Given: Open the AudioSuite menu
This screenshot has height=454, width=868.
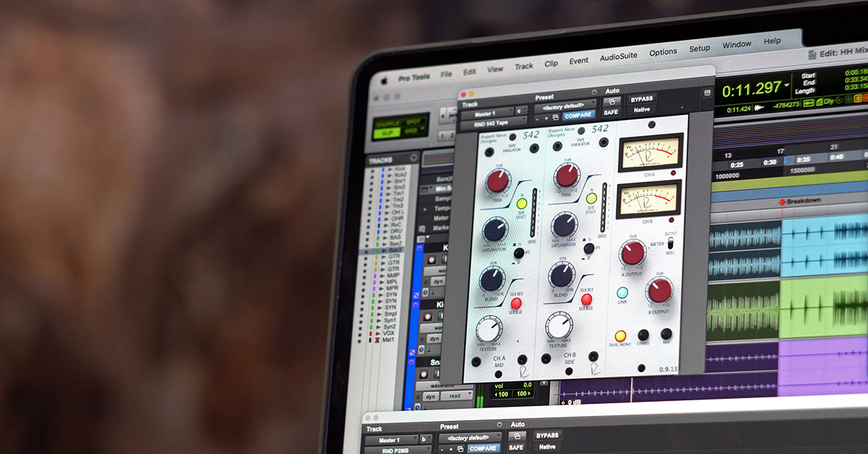Looking at the screenshot, I should click(x=619, y=57).
